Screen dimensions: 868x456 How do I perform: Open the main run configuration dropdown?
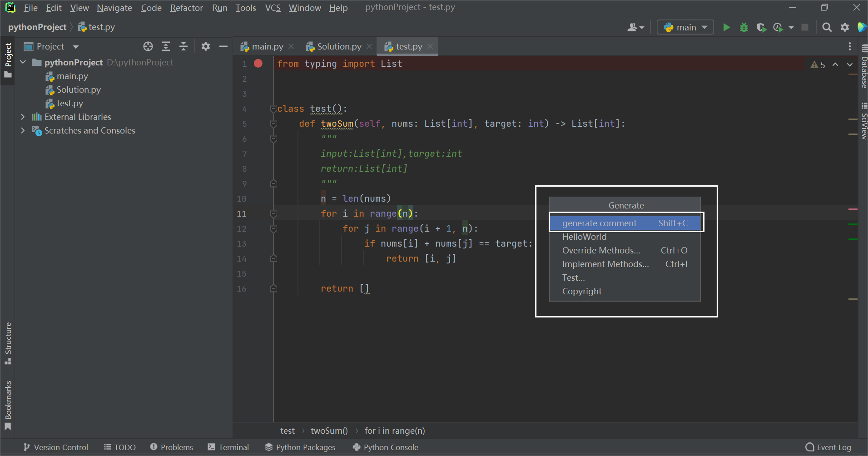(x=685, y=27)
